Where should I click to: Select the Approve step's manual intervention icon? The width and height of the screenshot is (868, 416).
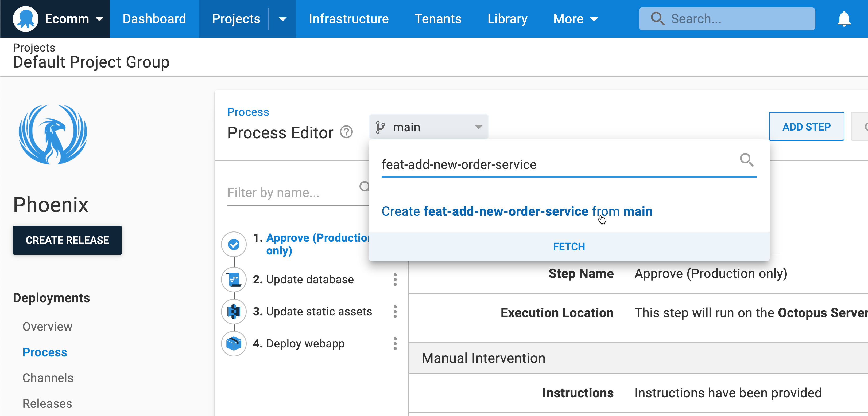(x=234, y=244)
